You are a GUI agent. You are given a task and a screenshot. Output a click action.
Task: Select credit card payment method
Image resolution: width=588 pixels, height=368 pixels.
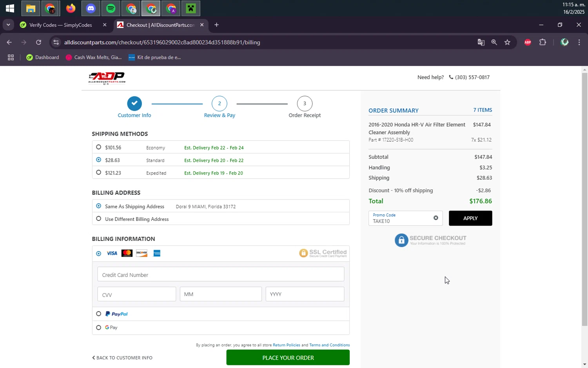98,253
